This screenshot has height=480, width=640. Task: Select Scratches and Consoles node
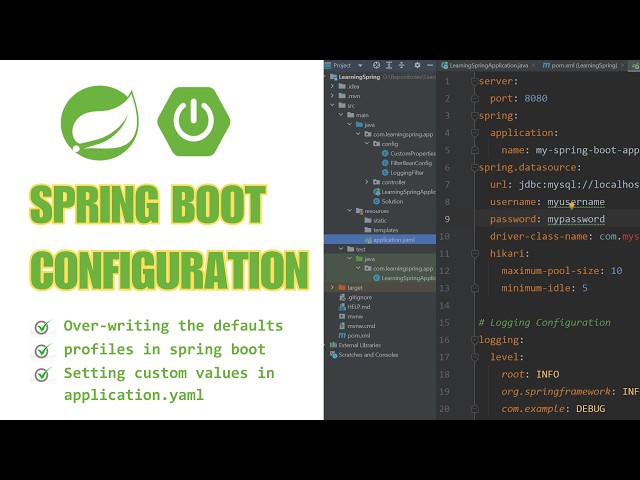click(x=364, y=355)
